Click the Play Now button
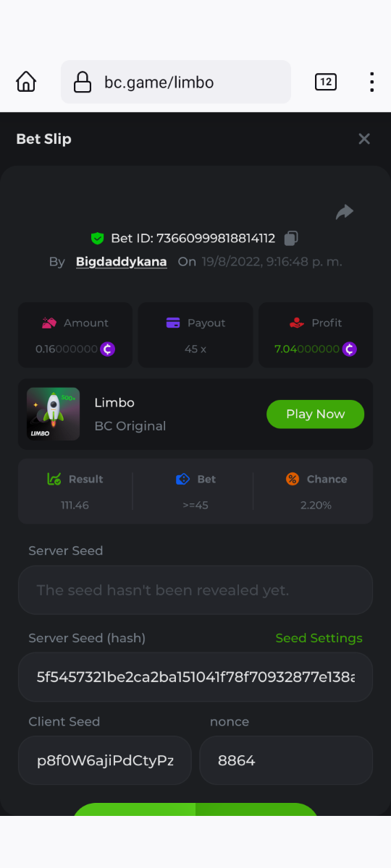 (315, 414)
